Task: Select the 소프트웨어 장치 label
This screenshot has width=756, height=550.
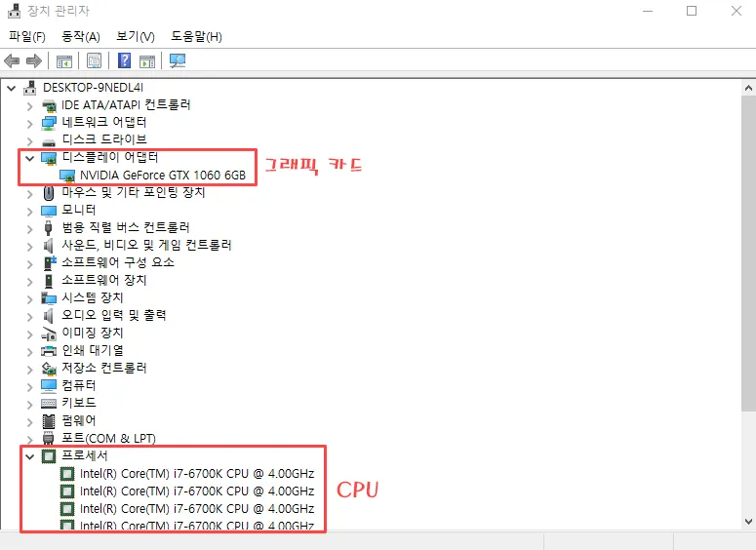Action: (x=104, y=280)
